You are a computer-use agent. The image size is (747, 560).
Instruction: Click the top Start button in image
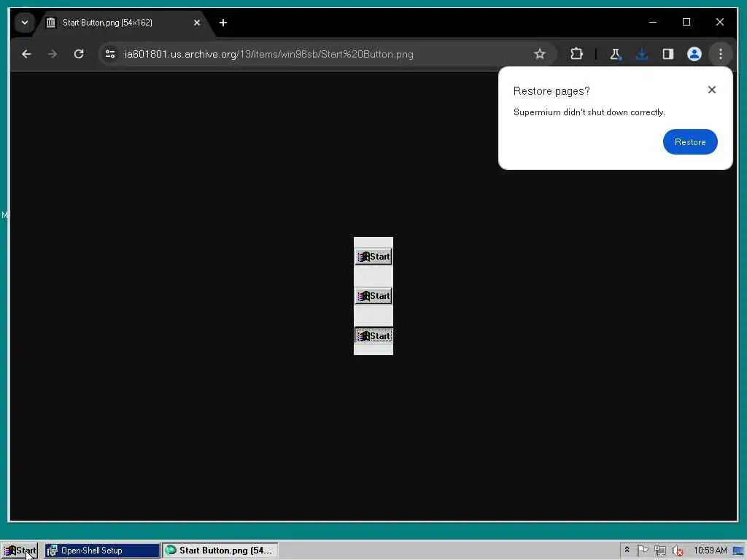[x=373, y=257]
